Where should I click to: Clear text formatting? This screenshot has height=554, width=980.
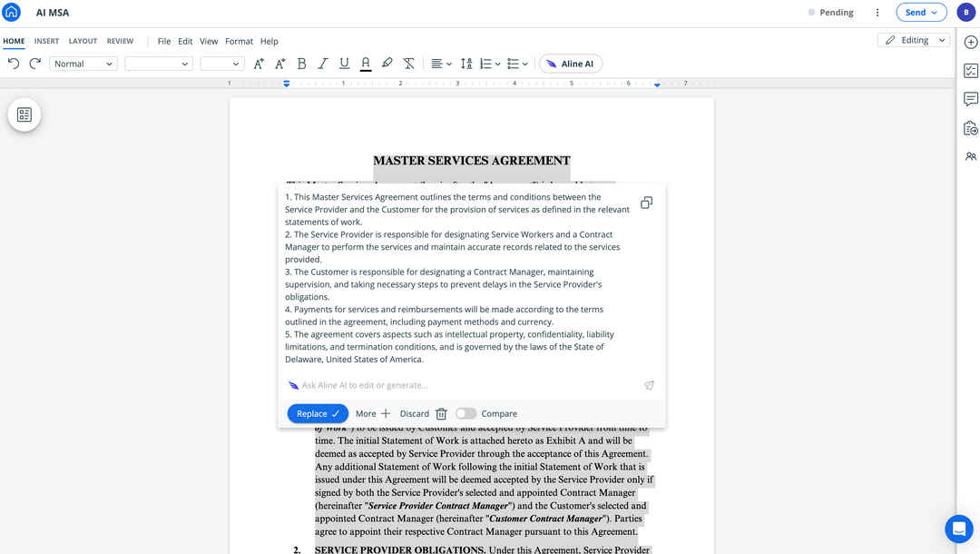pyautogui.click(x=408, y=64)
